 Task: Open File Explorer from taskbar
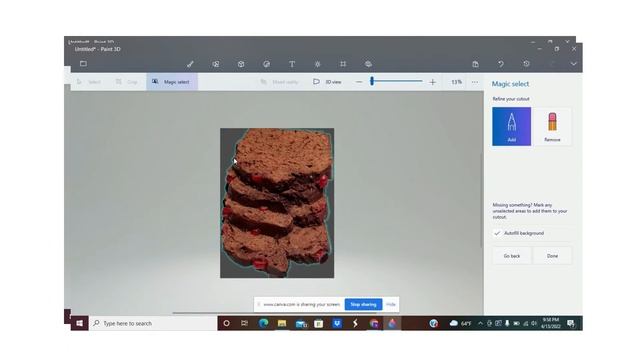282,323
